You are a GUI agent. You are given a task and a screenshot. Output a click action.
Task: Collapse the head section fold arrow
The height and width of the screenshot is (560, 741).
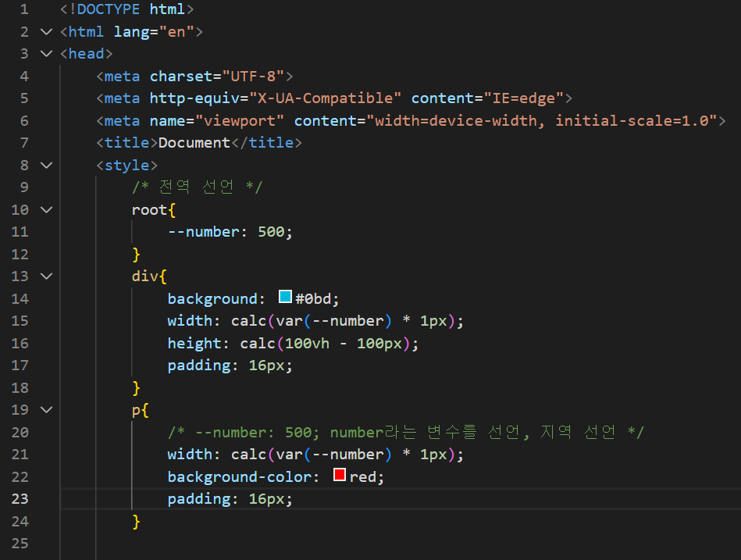click(45, 53)
